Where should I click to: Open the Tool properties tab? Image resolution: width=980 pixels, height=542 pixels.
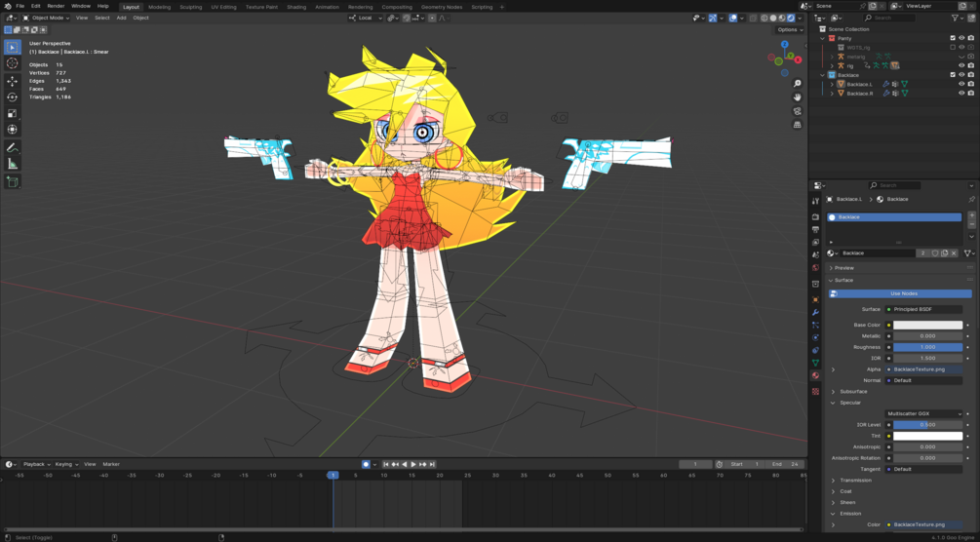pyautogui.click(x=815, y=201)
